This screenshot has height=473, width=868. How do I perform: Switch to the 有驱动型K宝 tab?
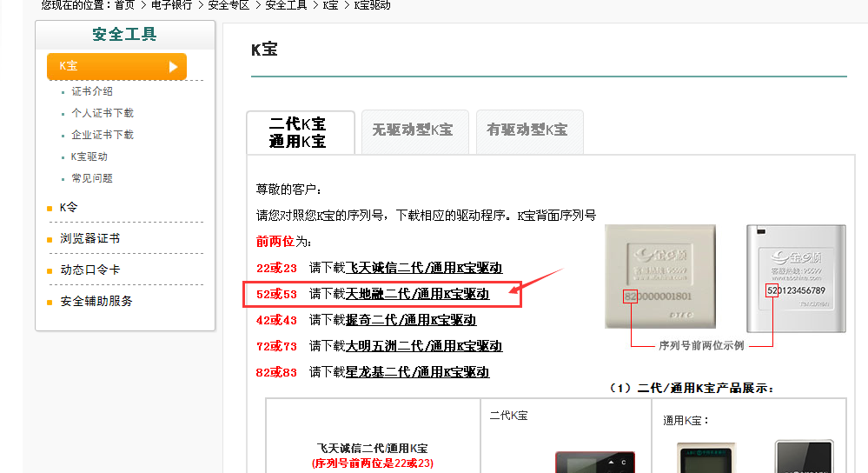530,132
